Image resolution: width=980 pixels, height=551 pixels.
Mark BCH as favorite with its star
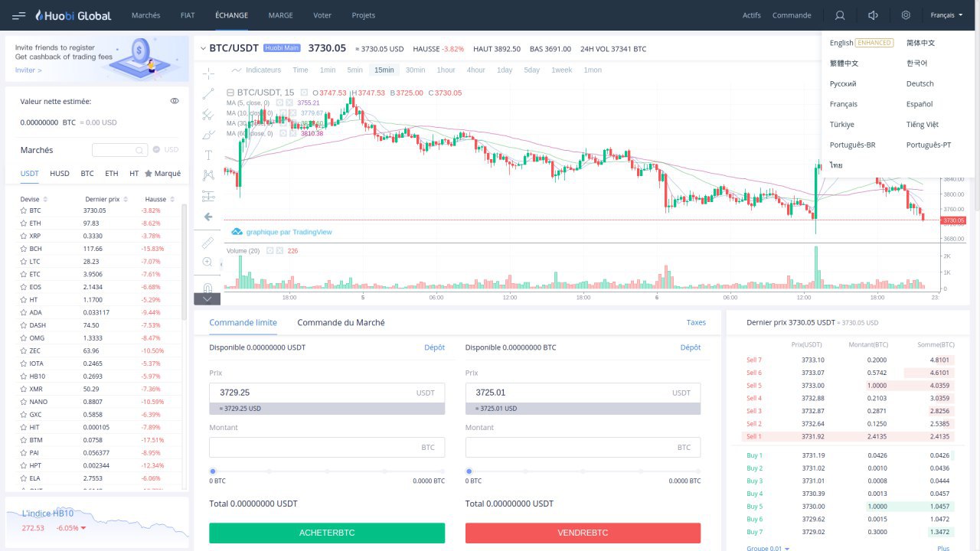point(24,249)
